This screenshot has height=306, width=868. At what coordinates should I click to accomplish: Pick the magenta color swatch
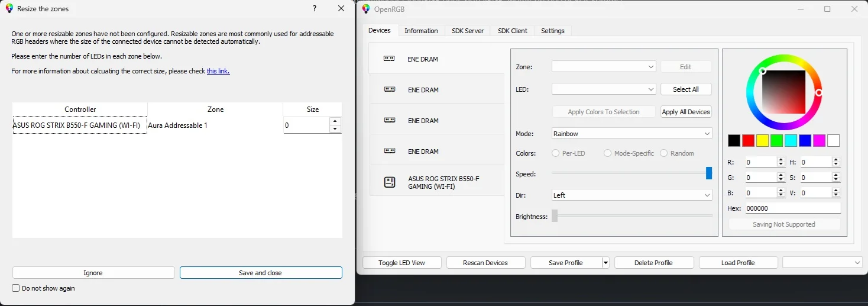(x=819, y=141)
